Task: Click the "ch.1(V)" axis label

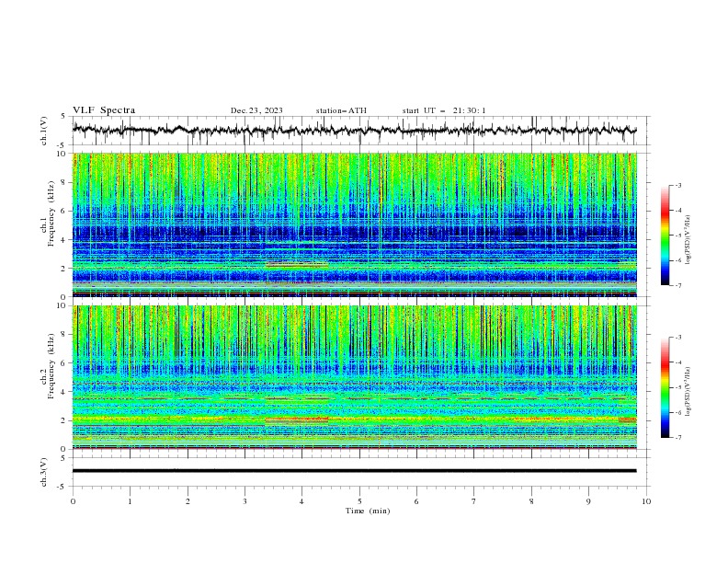Action: (44, 131)
